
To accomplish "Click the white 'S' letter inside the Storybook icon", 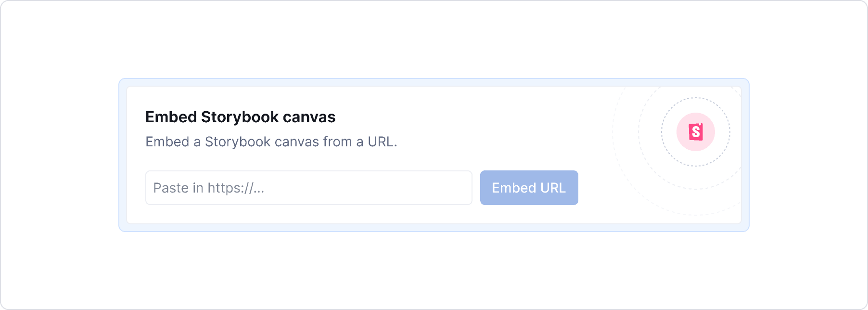I will coord(696,132).
